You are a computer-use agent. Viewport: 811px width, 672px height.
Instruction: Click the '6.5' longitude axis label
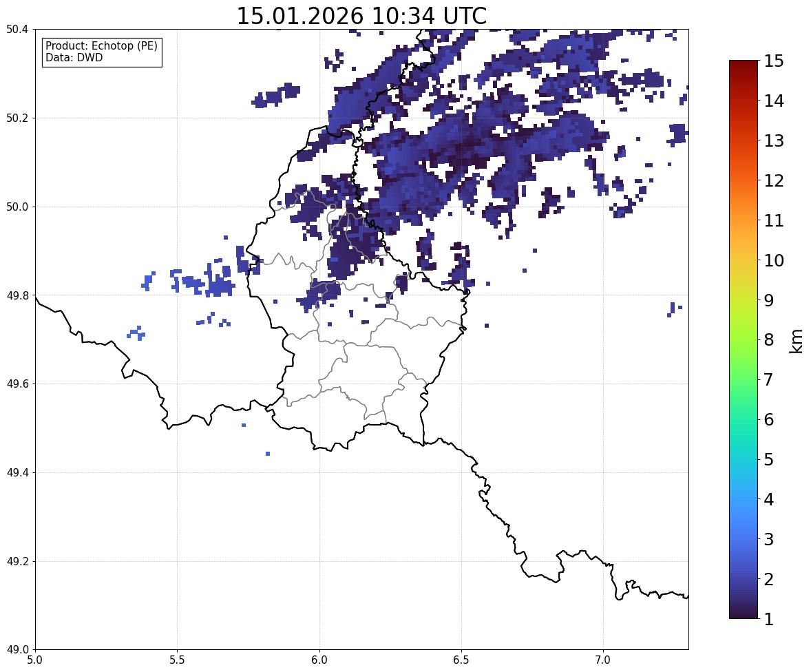point(461,660)
